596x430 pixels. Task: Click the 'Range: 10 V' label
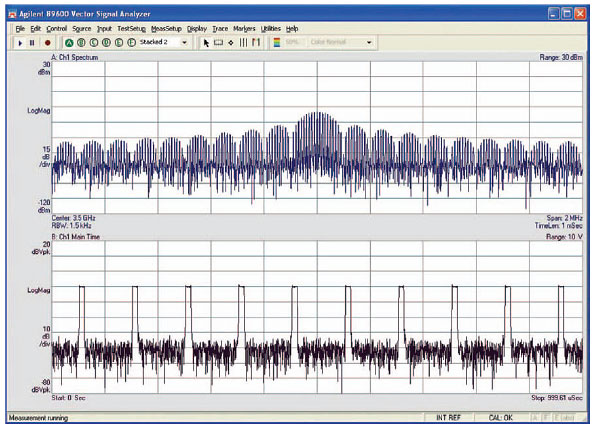564,237
